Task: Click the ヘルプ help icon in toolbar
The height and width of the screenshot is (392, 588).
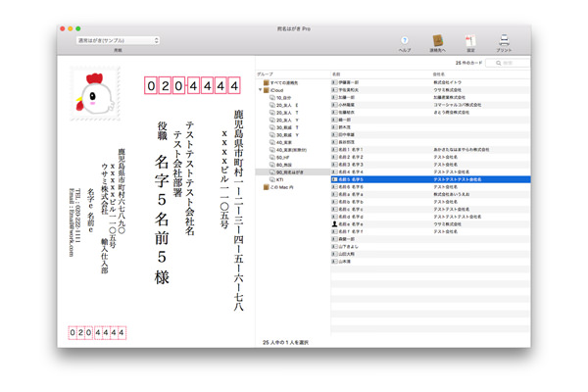Action: 405,41
